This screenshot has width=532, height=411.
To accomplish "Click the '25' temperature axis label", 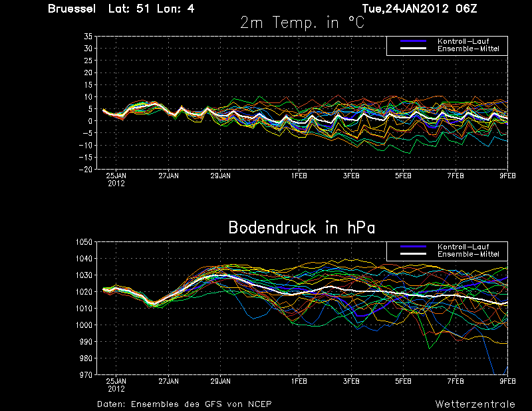I will (x=88, y=61).
